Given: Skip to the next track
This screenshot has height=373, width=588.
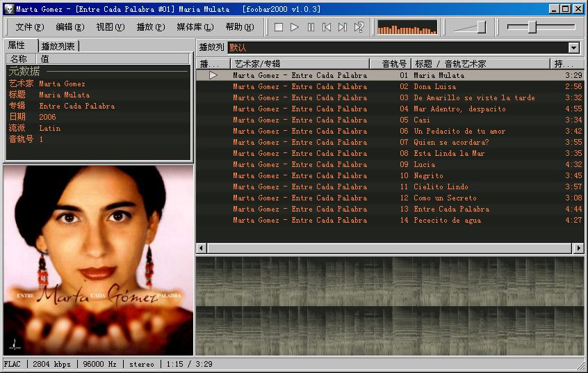Looking at the screenshot, I should pos(343,27).
